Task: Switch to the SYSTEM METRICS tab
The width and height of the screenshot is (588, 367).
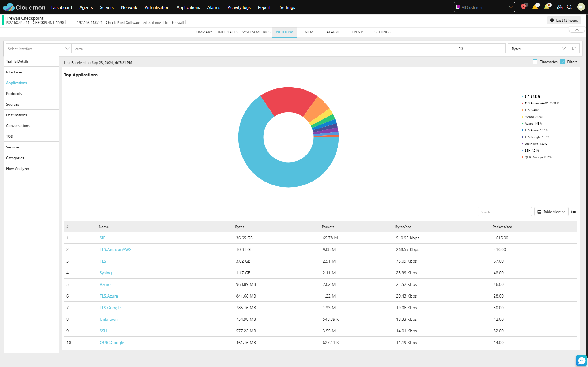Action: pyautogui.click(x=256, y=32)
